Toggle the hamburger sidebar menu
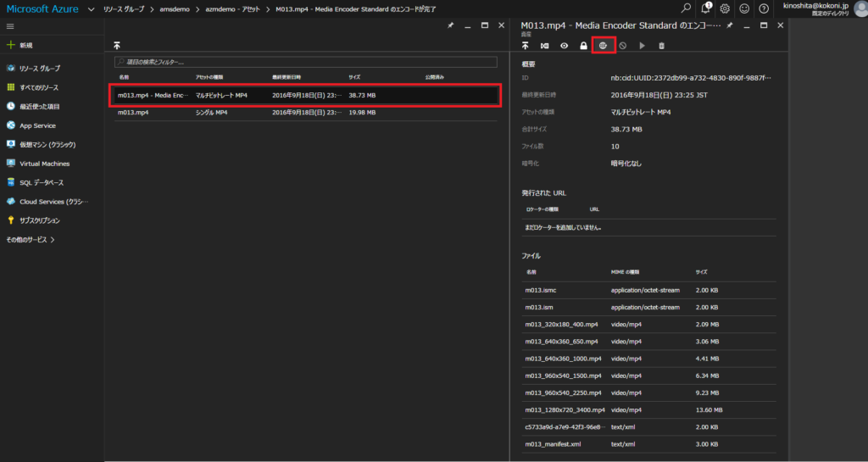The height and width of the screenshot is (462, 868). [x=10, y=26]
